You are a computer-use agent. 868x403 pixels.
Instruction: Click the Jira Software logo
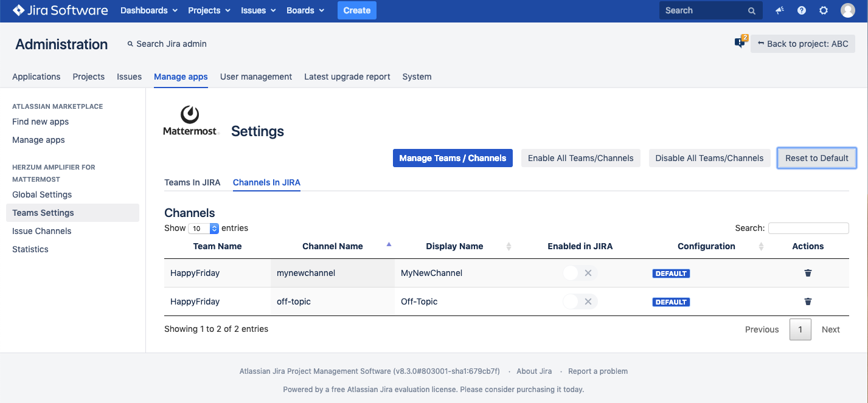60,10
